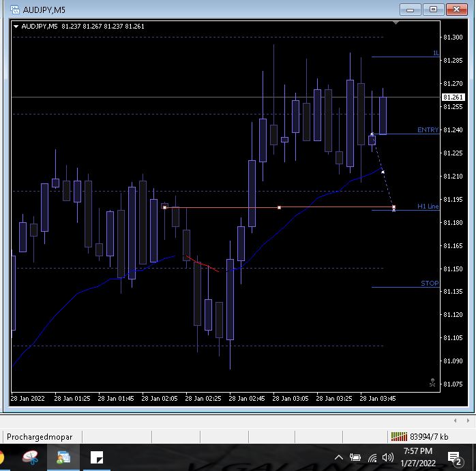The image size is (476, 471).
Task: Click the 81.150 price scale label
Action: point(453,269)
